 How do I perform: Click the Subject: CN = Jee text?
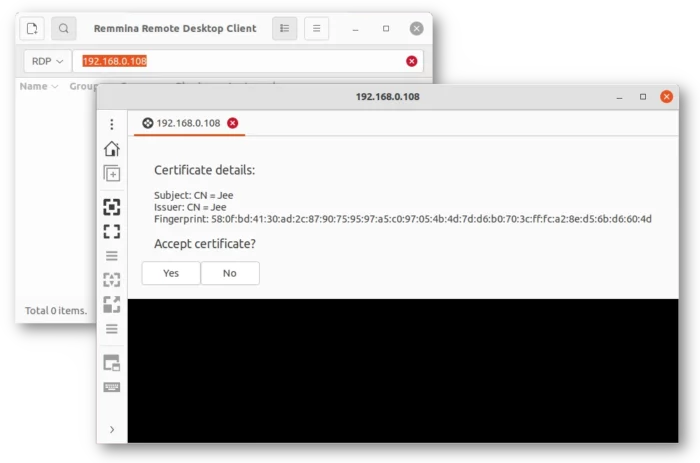(x=194, y=196)
